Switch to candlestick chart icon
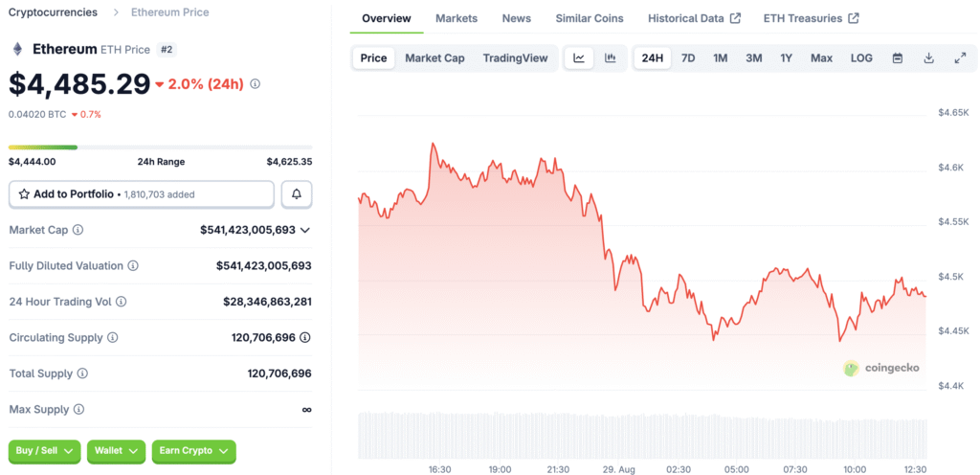 pos(610,58)
